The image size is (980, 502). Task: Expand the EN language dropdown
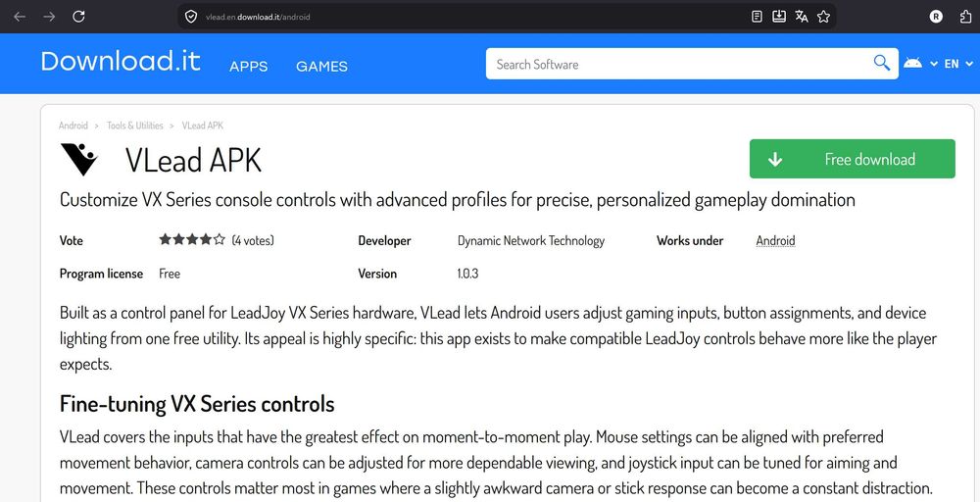click(958, 64)
